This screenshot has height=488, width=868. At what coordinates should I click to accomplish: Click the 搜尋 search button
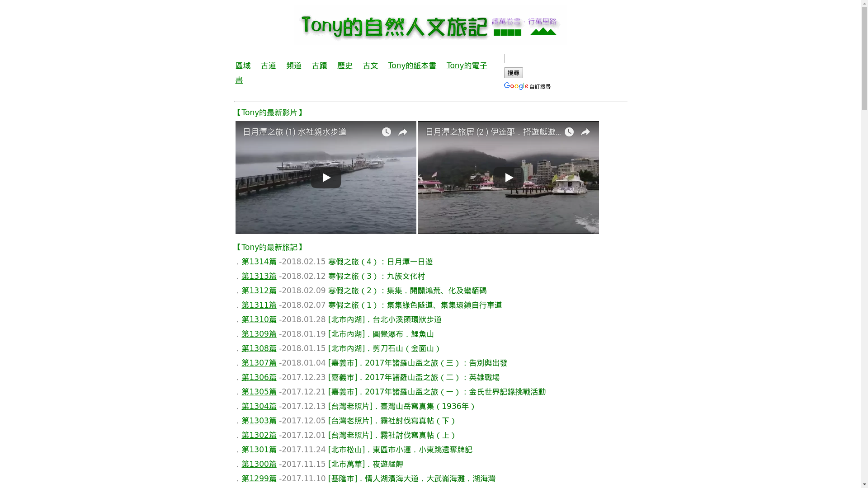[513, 73]
